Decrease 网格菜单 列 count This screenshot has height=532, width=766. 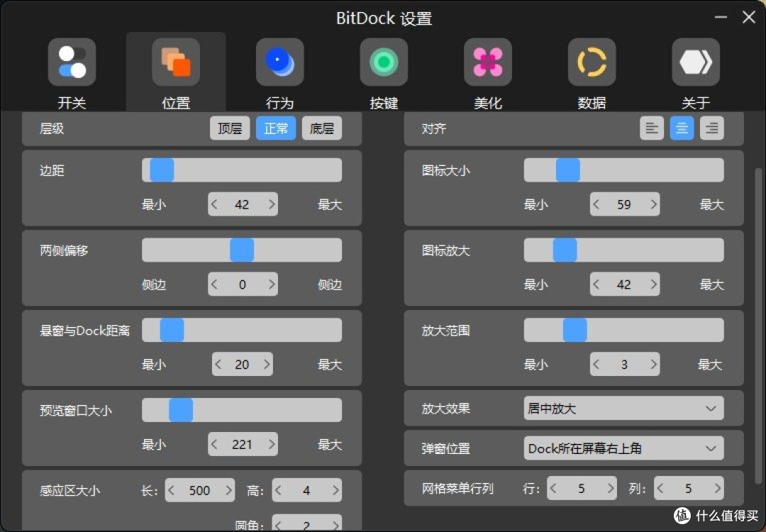pyautogui.click(x=660, y=488)
